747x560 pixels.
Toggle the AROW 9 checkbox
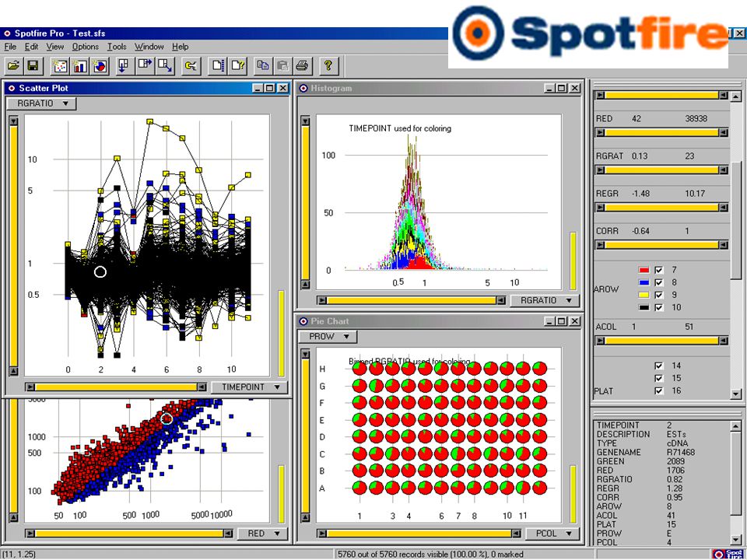click(659, 295)
